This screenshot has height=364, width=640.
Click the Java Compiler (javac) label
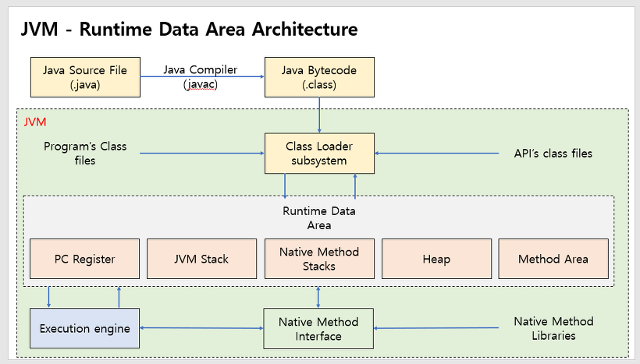201,77
